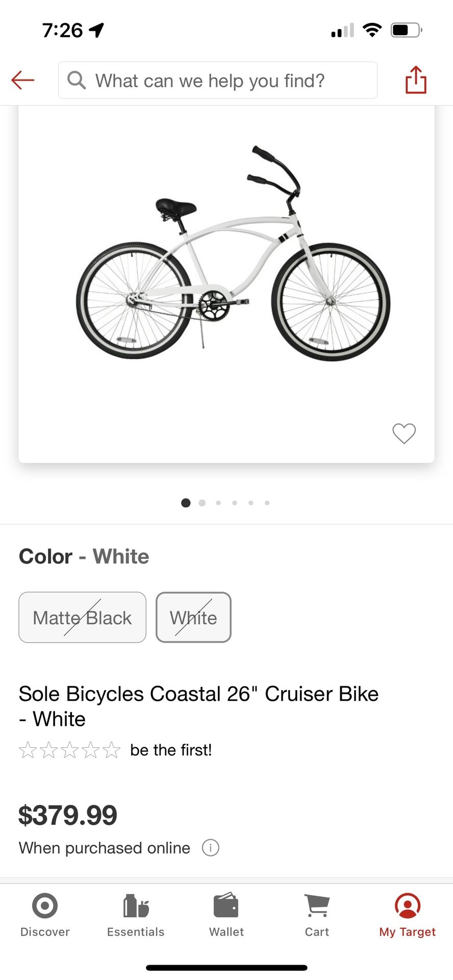Click the search field
The image size is (453, 980).
click(224, 80)
